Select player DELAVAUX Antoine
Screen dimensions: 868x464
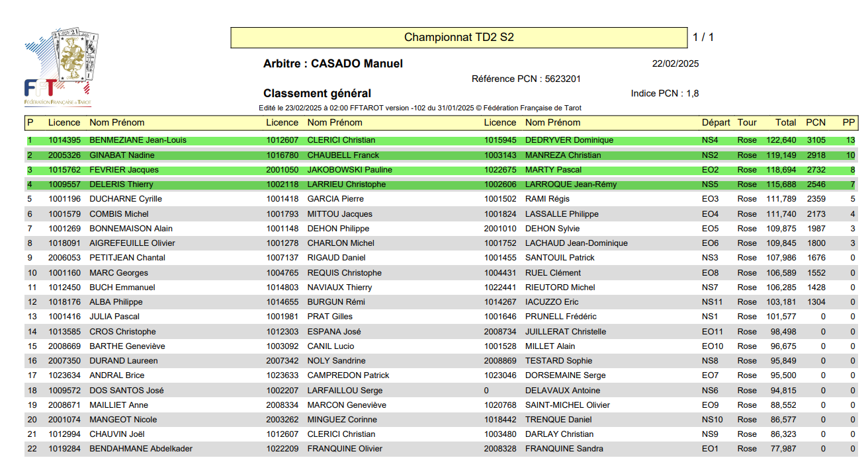563,391
